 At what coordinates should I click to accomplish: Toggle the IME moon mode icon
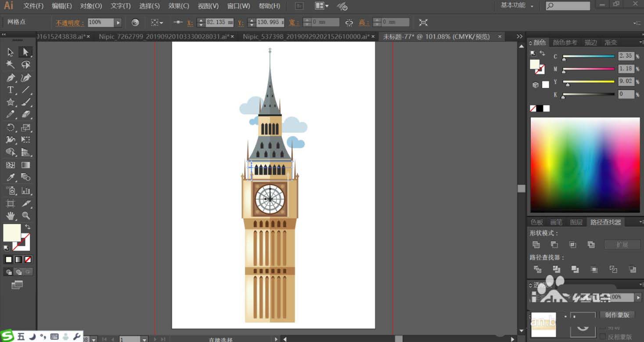[x=32, y=337]
